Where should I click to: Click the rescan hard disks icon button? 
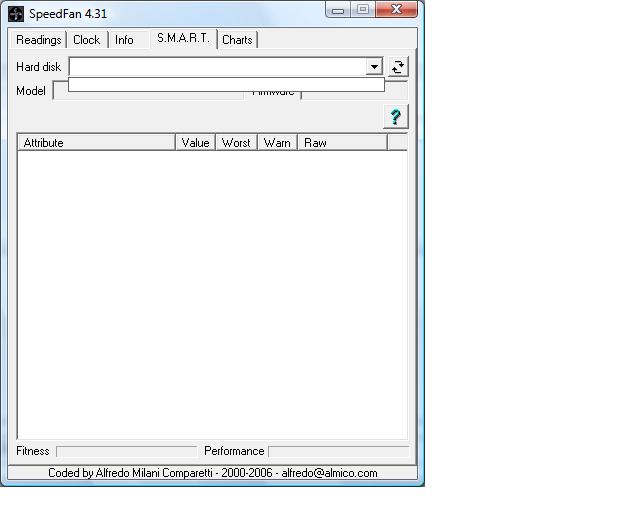point(398,67)
